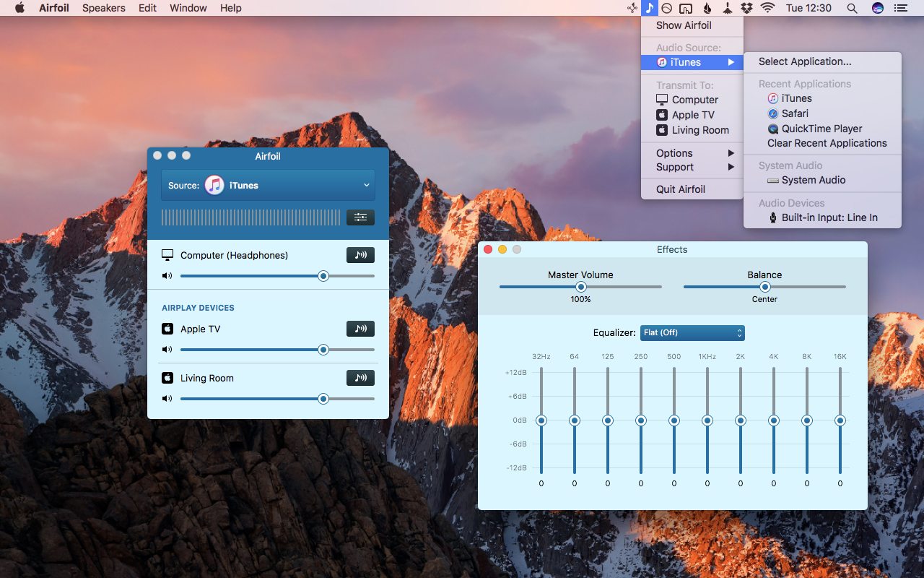Click the Balance slider
This screenshot has height=578, width=924.
[764, 287]
